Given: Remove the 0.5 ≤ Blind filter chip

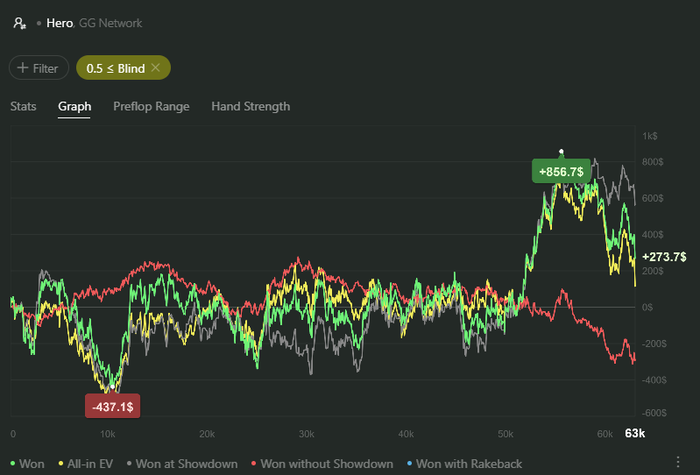Looking at the screenshot, I should click(155, 67).
